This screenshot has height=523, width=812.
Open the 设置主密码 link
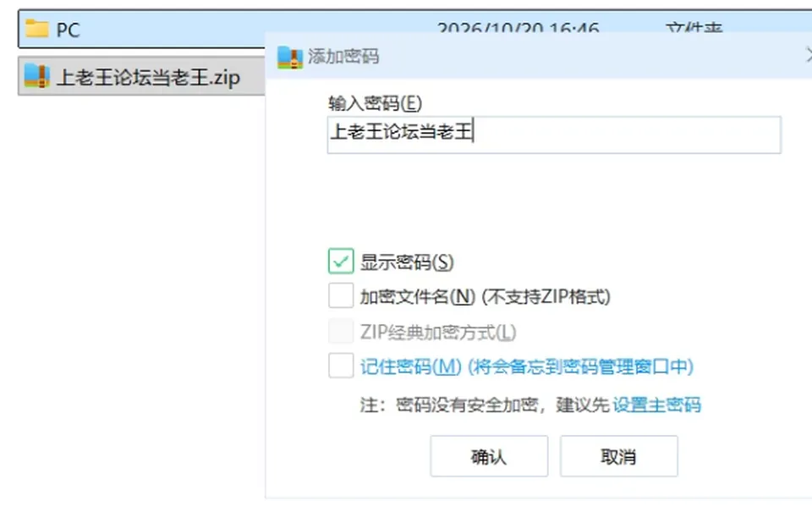coord(656,405)
